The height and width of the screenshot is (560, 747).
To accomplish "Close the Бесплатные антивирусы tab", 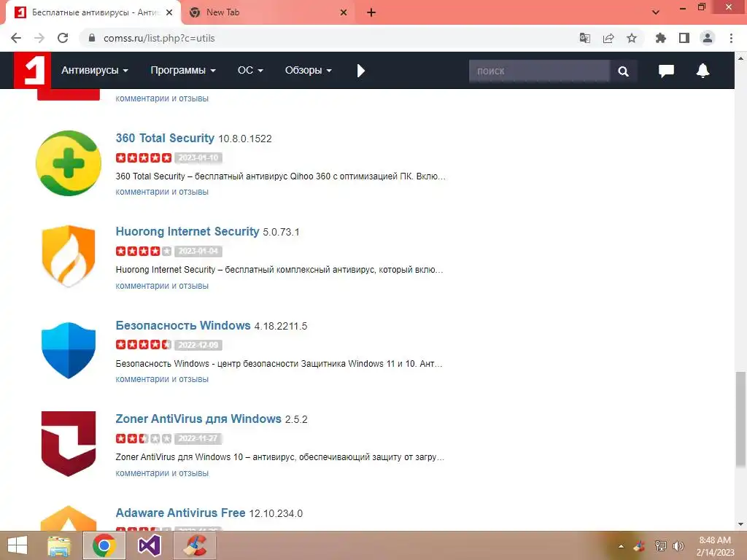I will (x=169, y=12).
